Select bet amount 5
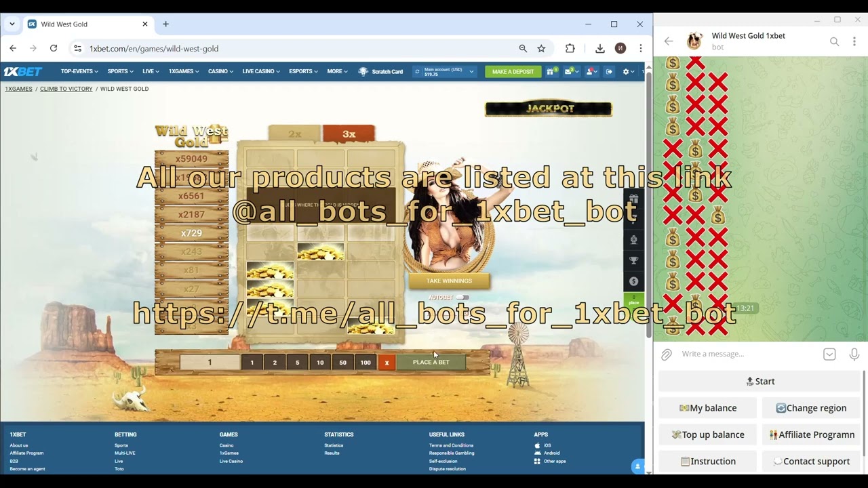Image resolution: width=868 pixels, height=488 pixels. tap(297, 363)
